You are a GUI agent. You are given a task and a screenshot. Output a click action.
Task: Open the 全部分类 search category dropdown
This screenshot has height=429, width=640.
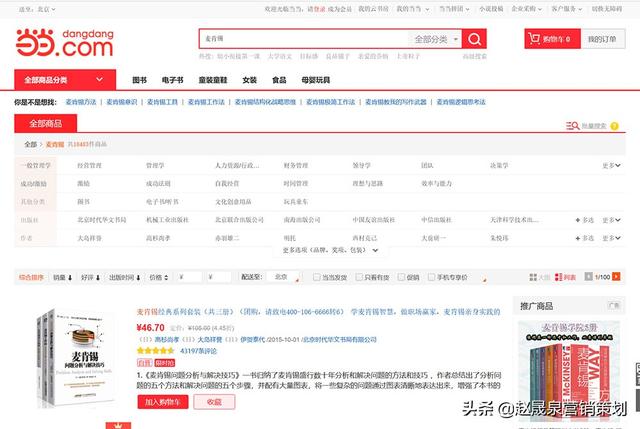click(435, 39)
